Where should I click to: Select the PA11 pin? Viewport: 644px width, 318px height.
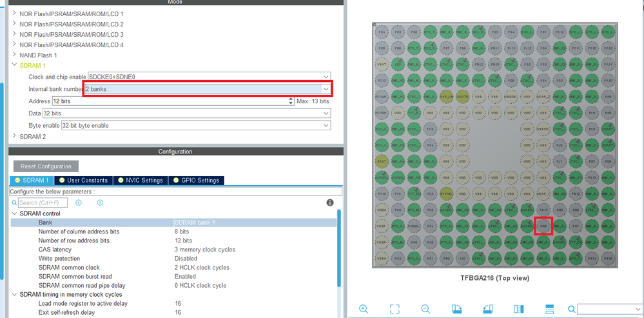pos(608,64)
